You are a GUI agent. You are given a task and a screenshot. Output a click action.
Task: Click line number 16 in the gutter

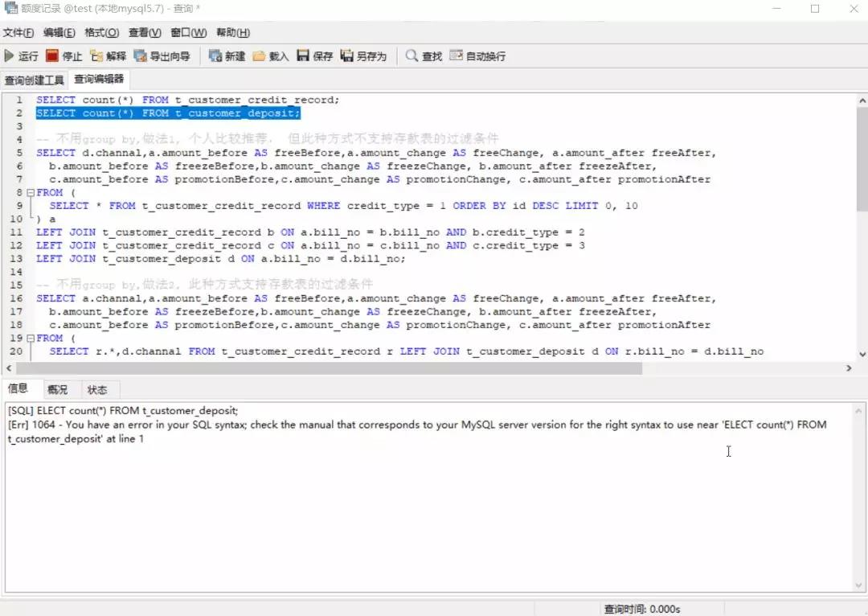click(16, 298)
